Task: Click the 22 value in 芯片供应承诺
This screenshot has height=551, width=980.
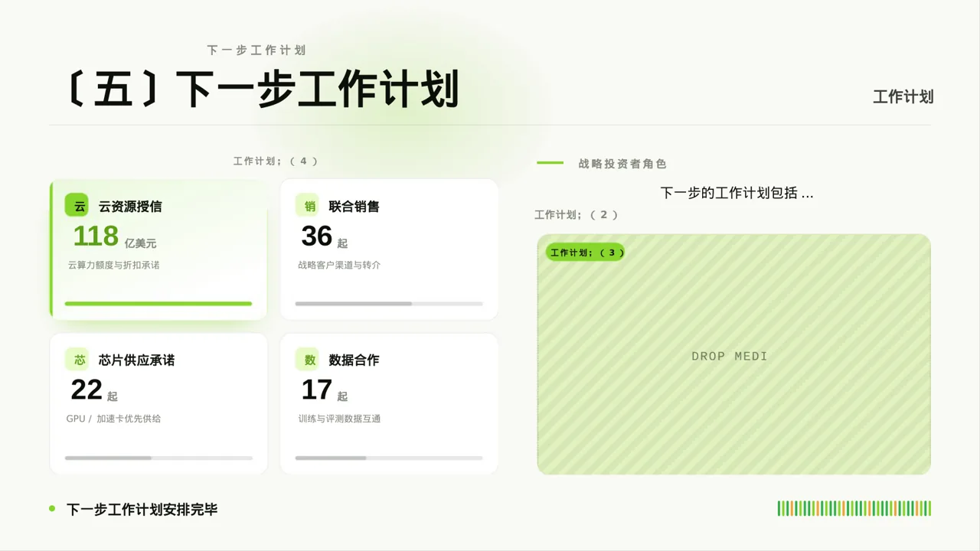Action: click(x=87, y=390)
